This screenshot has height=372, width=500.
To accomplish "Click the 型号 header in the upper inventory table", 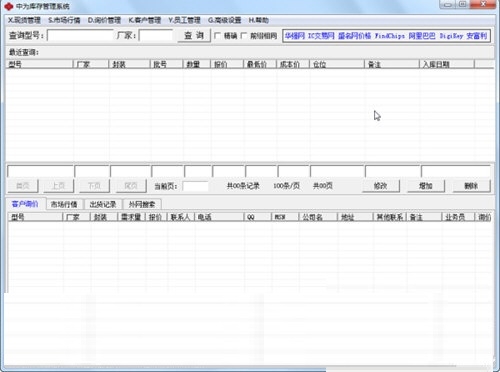I will pos(39,64).
